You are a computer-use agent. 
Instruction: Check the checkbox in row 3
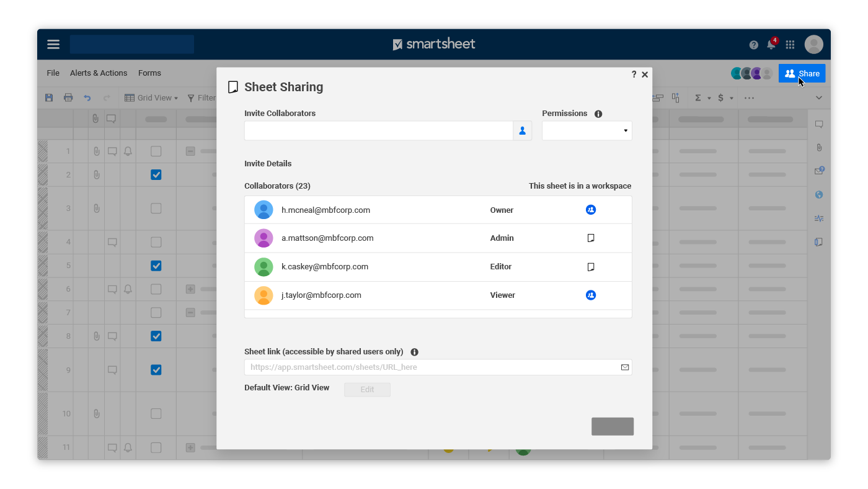click(156, 209)
